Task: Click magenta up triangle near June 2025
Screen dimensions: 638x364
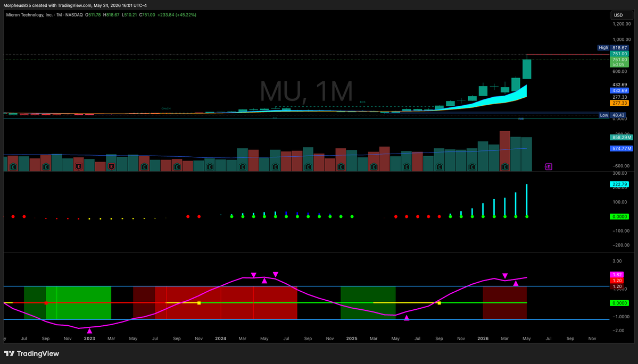Action: (407, 318)
